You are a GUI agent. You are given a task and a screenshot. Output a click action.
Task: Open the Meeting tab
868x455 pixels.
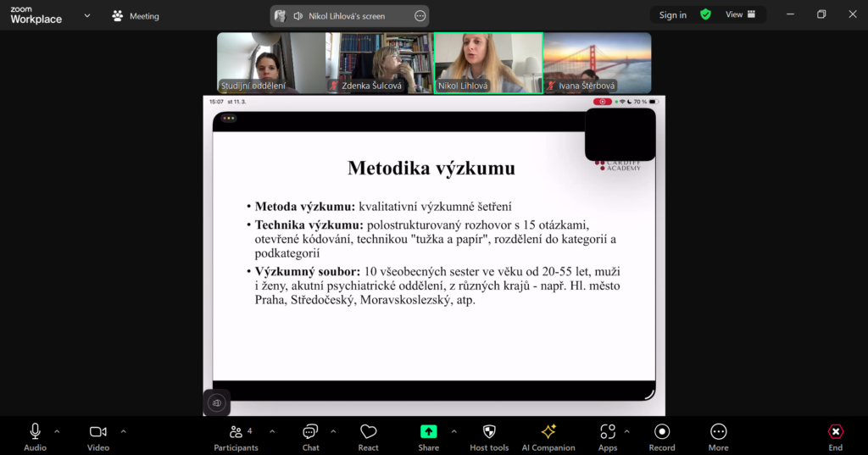136,15
